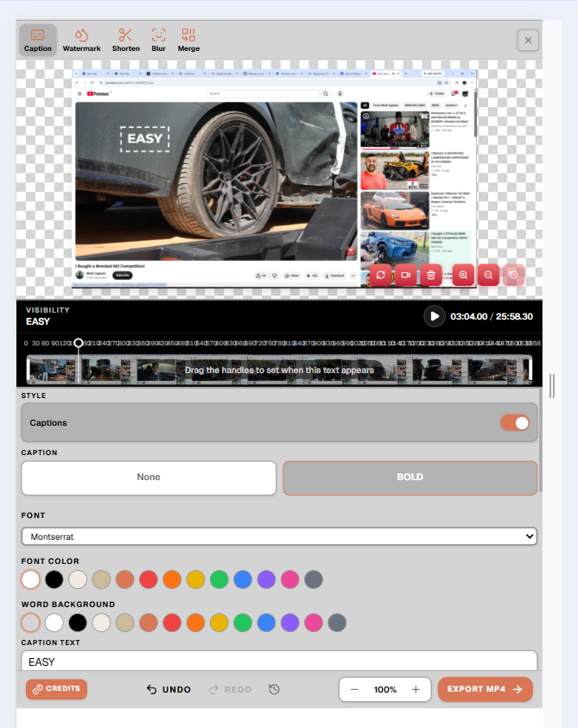Choose the None caption style
This screenshot has height=728, width=578.
click(x=149, y=478)
